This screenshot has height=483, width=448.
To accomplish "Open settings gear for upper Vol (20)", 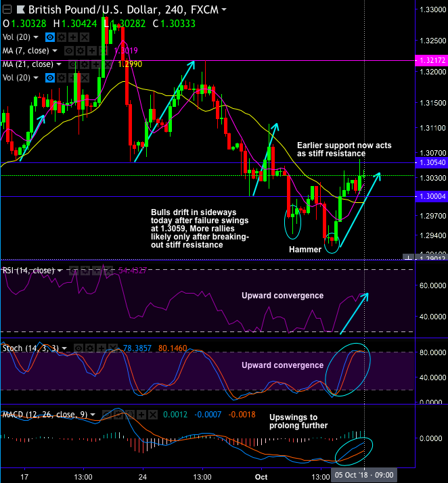I will (x=62, y=37).
